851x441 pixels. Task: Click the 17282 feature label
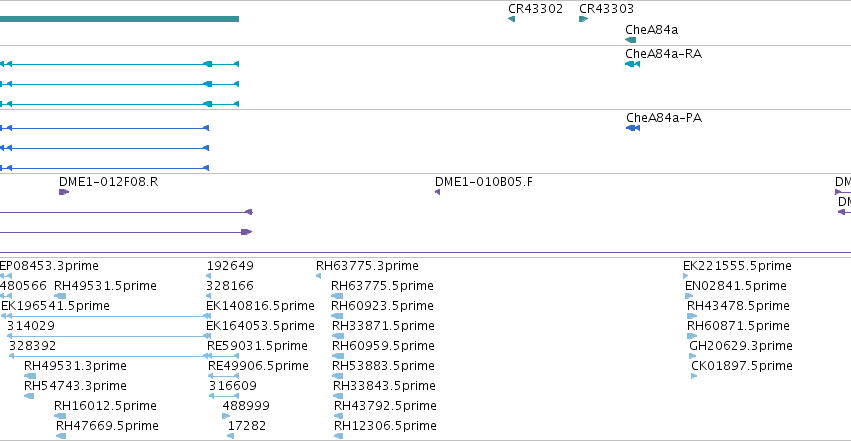[247, 426]
